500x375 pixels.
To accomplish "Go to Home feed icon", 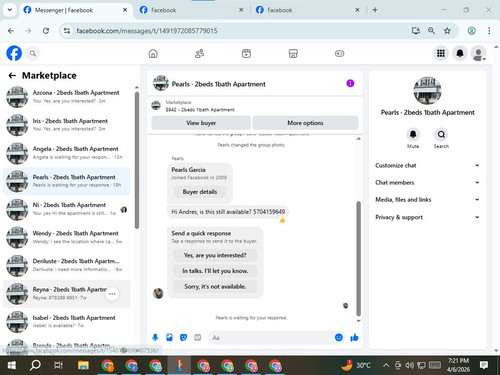I will point(153,53).
